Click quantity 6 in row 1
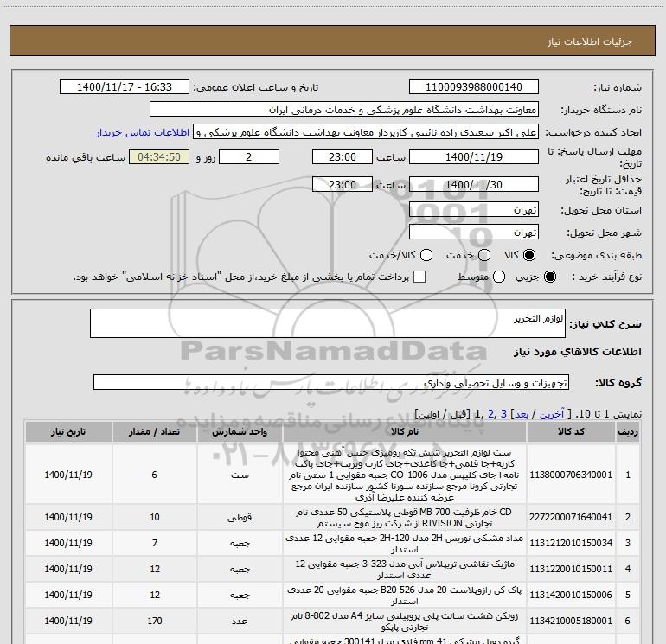Screen dimensions: 666x644 point(154,475)
